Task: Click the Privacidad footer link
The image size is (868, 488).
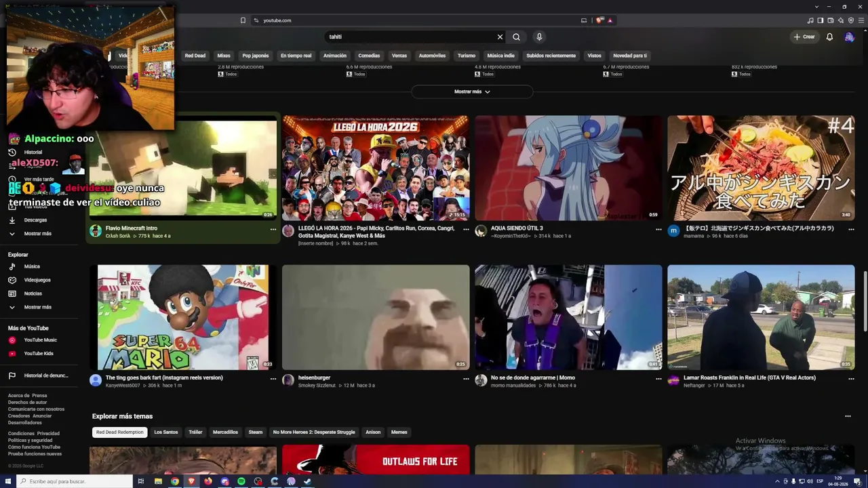Action: [x=48, y=433]
